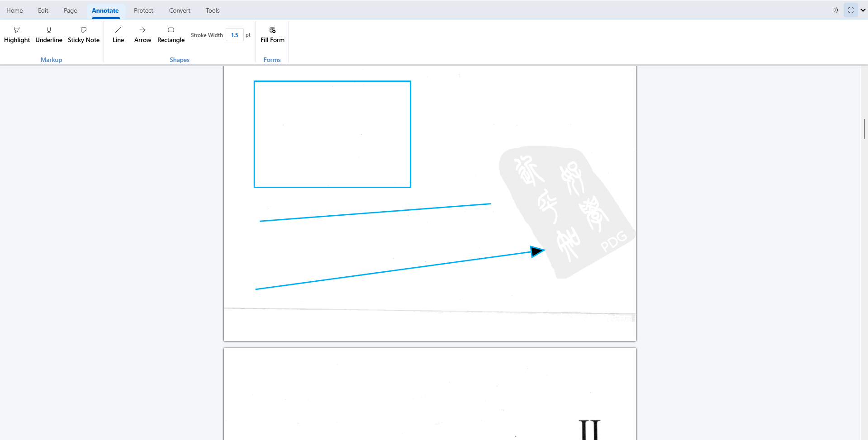This screenshot has width=868, height=440.
Task: Select the blue arrow annotation's arrowhead
Action: (537, 251)
